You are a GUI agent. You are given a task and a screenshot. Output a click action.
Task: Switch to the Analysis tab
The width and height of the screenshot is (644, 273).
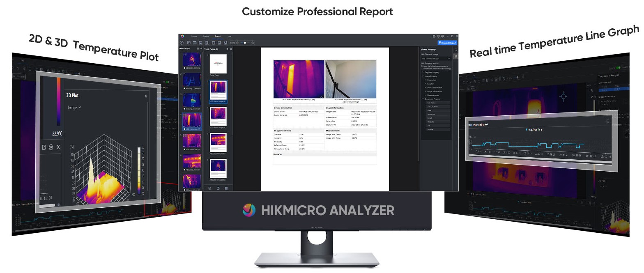tap(206, 36)
